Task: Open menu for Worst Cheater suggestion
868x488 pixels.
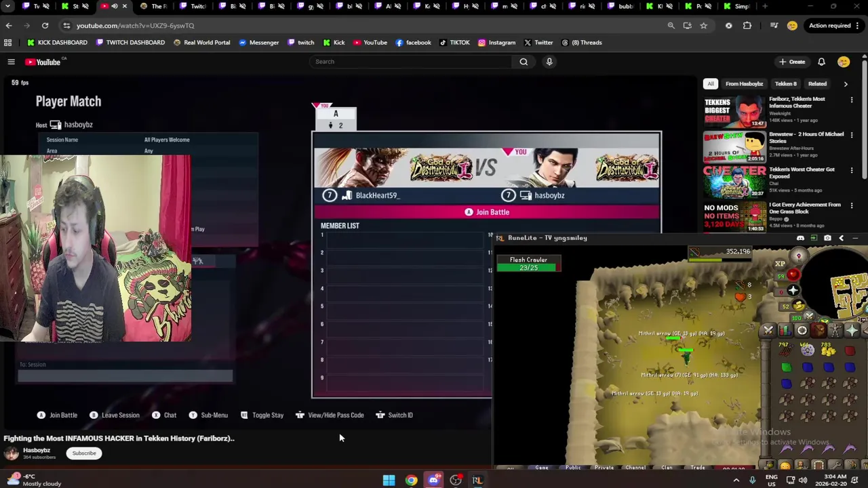Action: pyautogui.click(x=852, y=170)
